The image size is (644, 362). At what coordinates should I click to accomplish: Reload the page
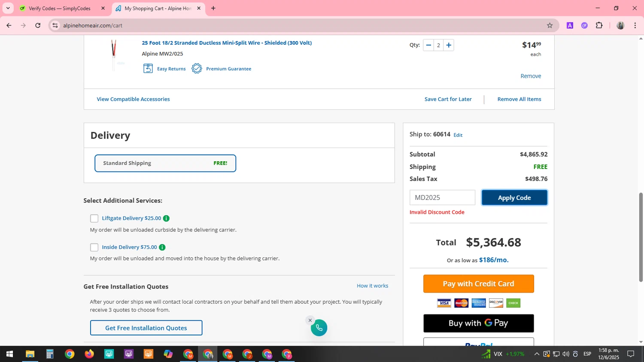click(x=38, y=25)
